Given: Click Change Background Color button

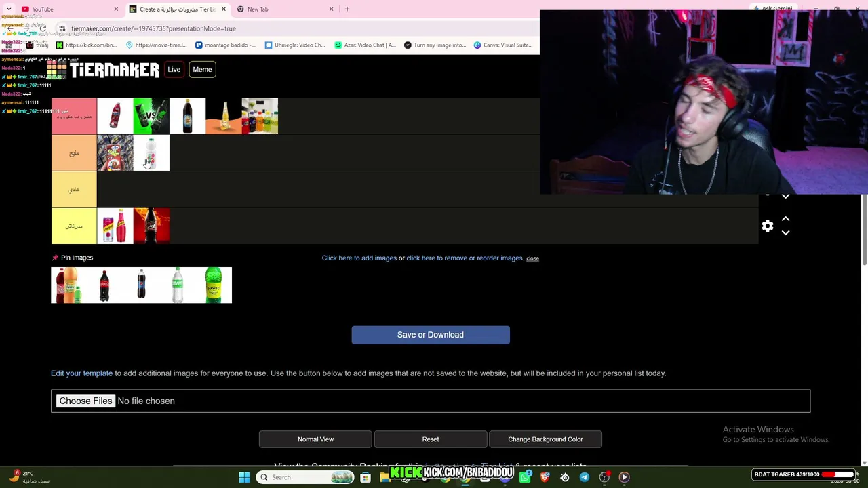Looking at the screenshot, I should 545,439.
